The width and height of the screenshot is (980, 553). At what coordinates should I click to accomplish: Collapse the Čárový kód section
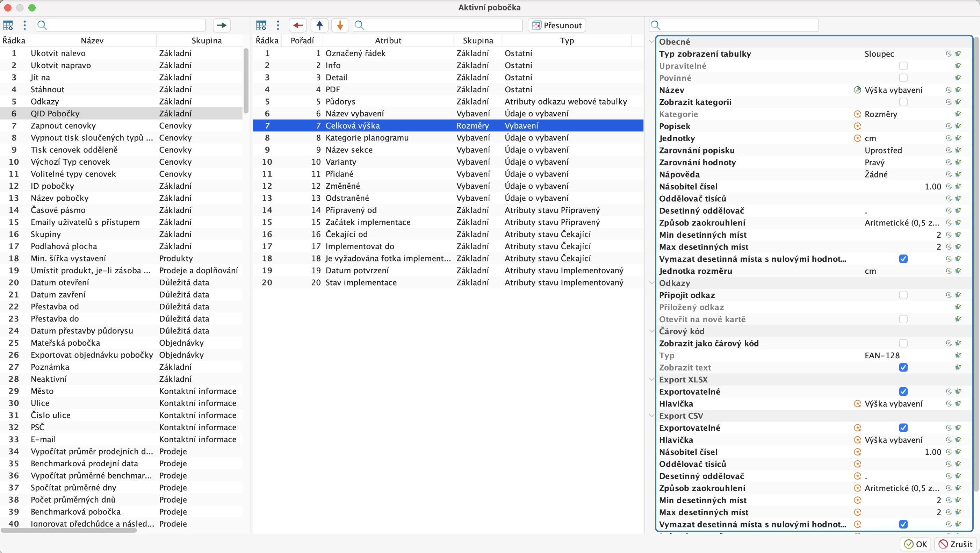click(652, 331)
